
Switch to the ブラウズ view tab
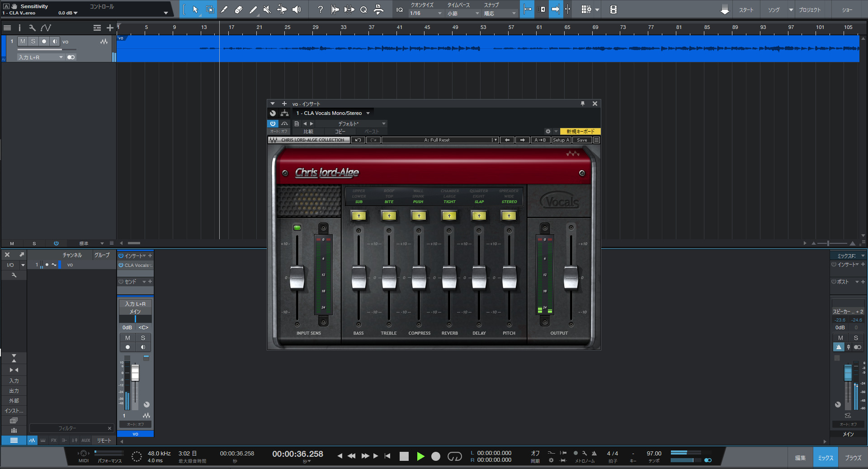point(853,458)
